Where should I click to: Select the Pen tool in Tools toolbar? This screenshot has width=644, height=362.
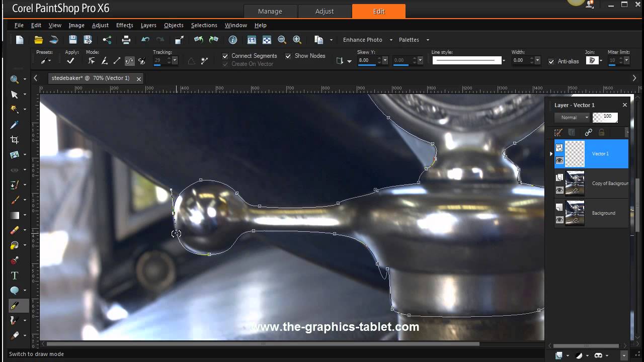tap(15, 306)
